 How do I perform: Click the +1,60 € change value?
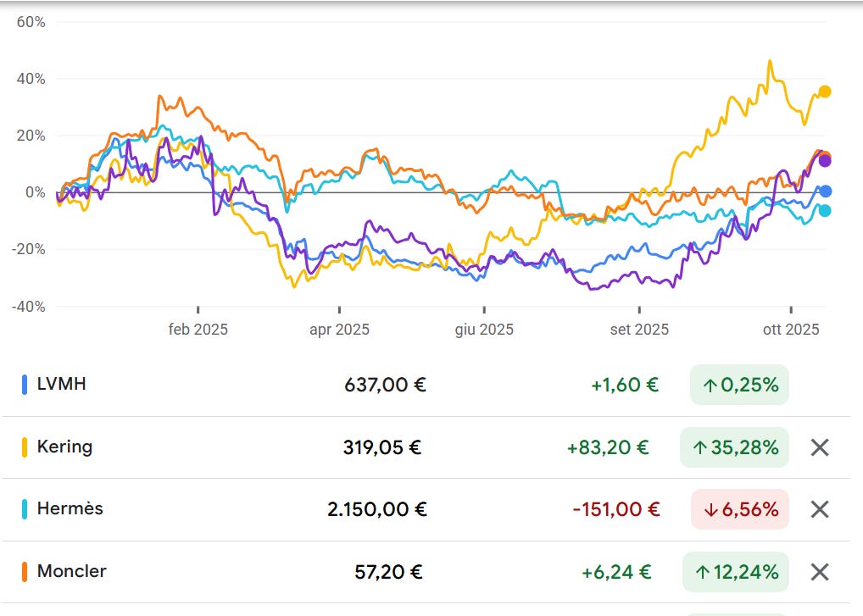tap(625, 385)
